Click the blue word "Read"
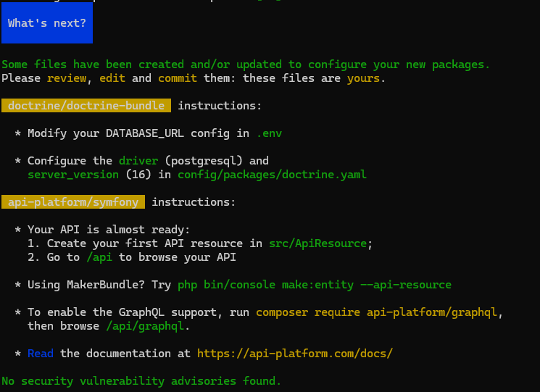 (x=41, y=354)
